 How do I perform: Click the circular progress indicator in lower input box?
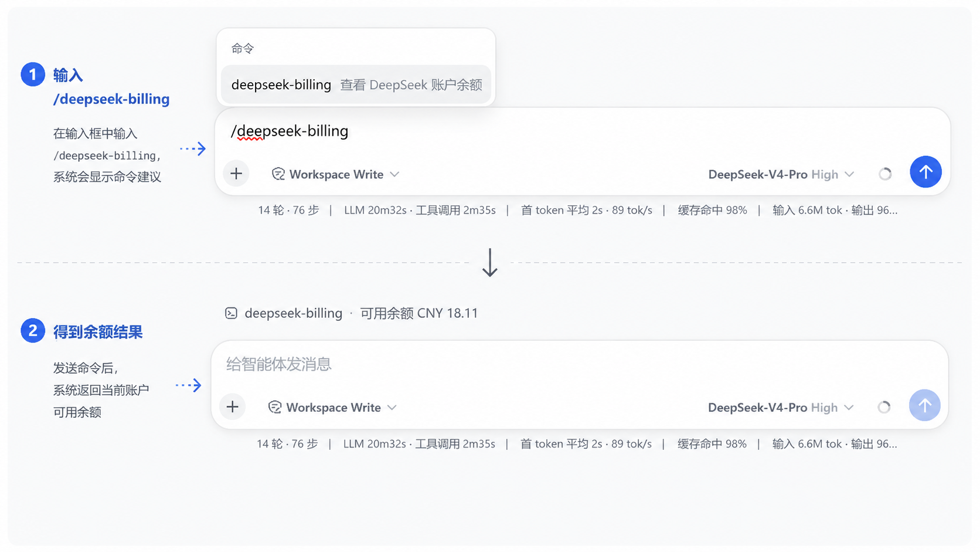point(884,407)
